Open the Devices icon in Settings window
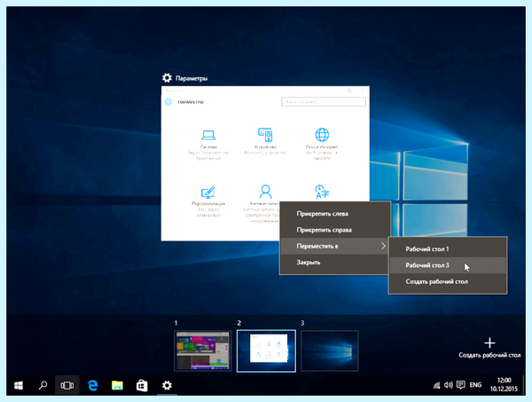The image size is (532, 402). [x=265, y=135]
